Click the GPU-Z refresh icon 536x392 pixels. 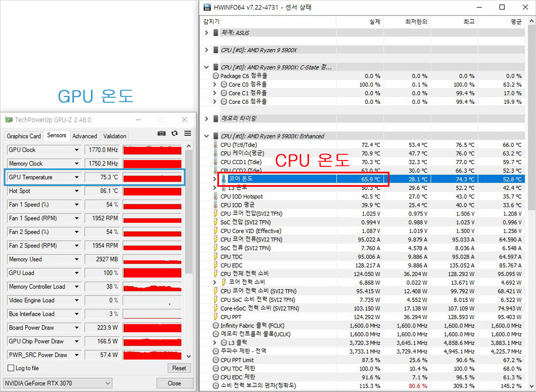(x=175, y=133)
